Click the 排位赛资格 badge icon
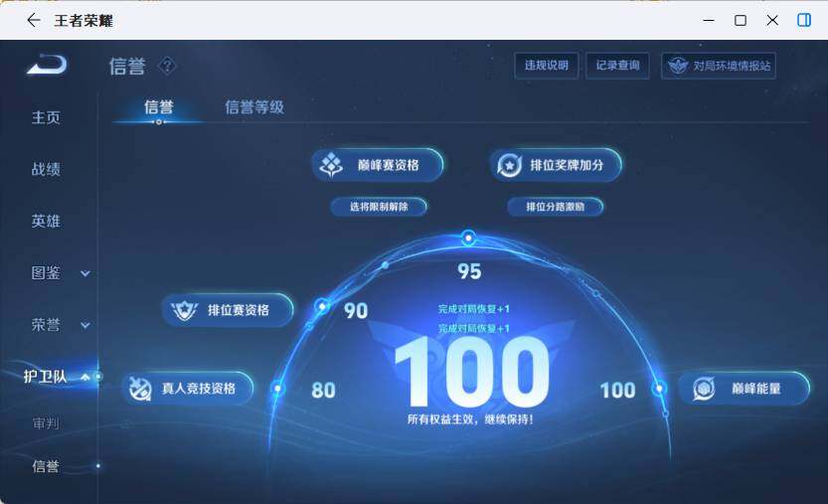828x504 pixels. [184, 310]
